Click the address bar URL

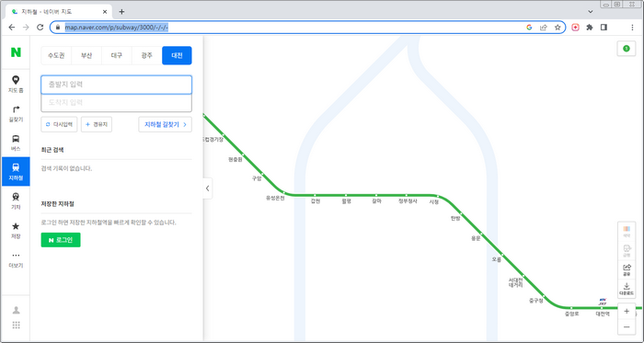117,28
